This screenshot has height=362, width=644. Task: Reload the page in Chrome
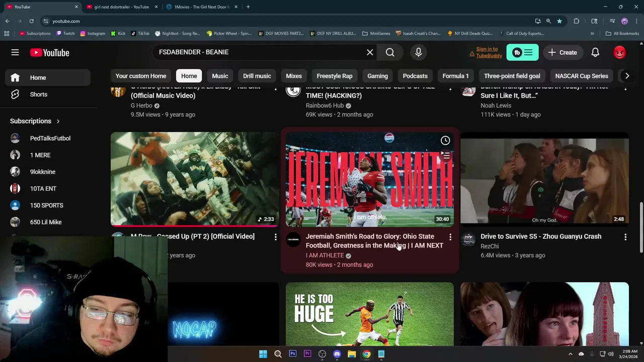31,21
